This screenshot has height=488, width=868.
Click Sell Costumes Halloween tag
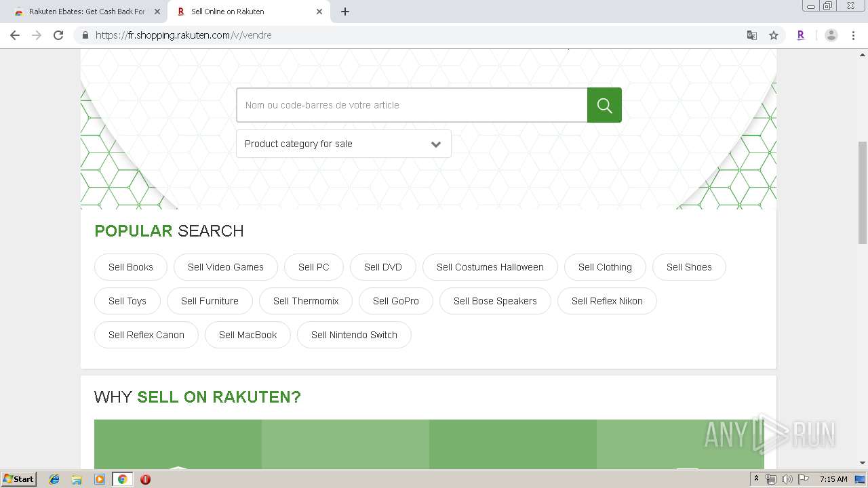(490, 267)
